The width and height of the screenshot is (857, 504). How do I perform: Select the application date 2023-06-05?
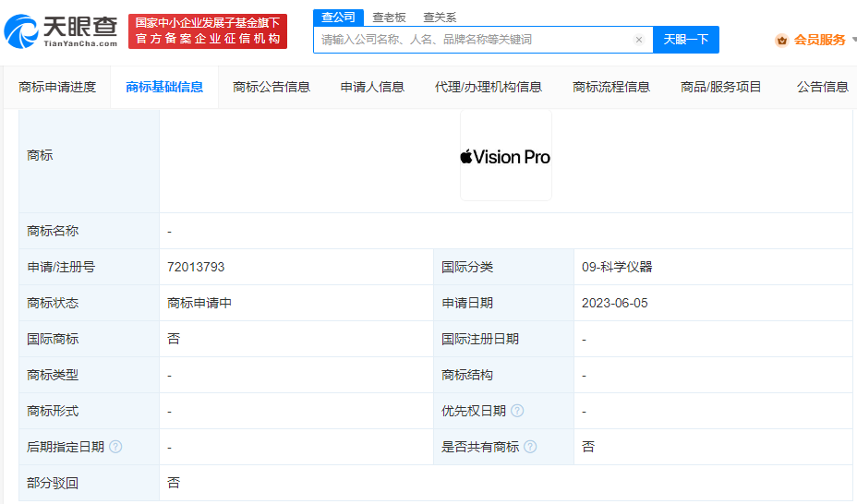pos(614,303)
